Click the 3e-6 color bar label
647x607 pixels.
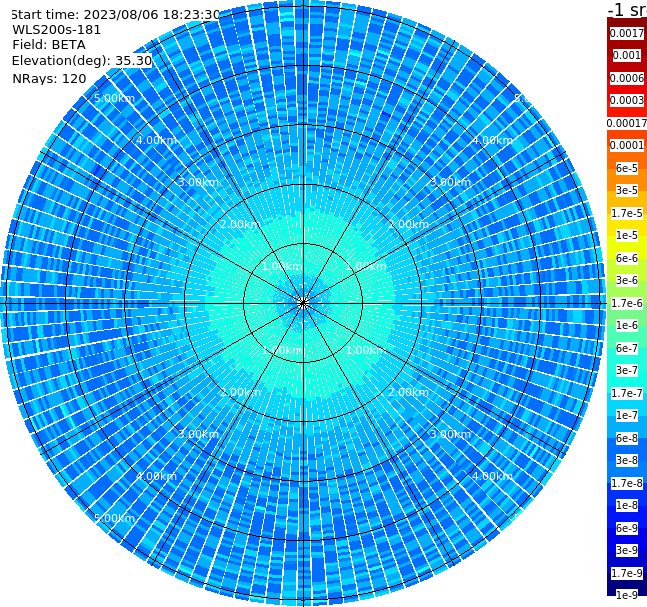click(x=627, y=280)
